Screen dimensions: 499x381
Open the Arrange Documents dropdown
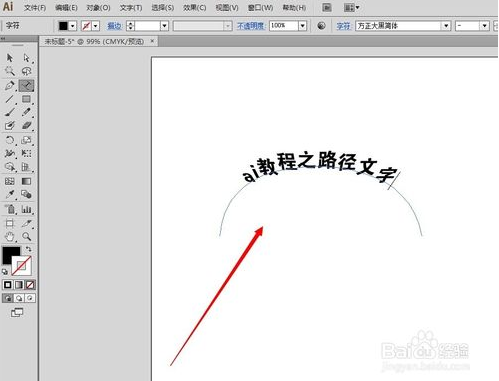click(352, 7)
